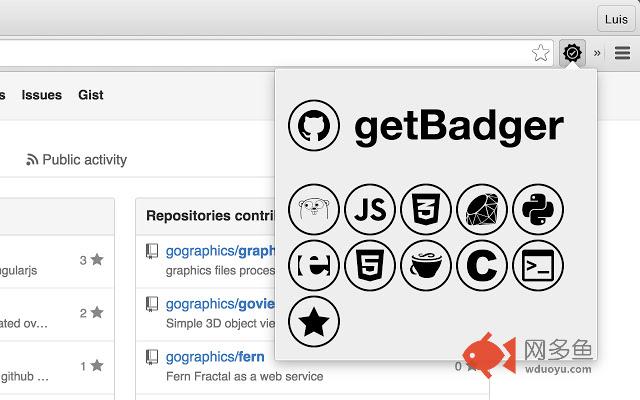Open the Chrome hamburger menu

tap(622, 53)
